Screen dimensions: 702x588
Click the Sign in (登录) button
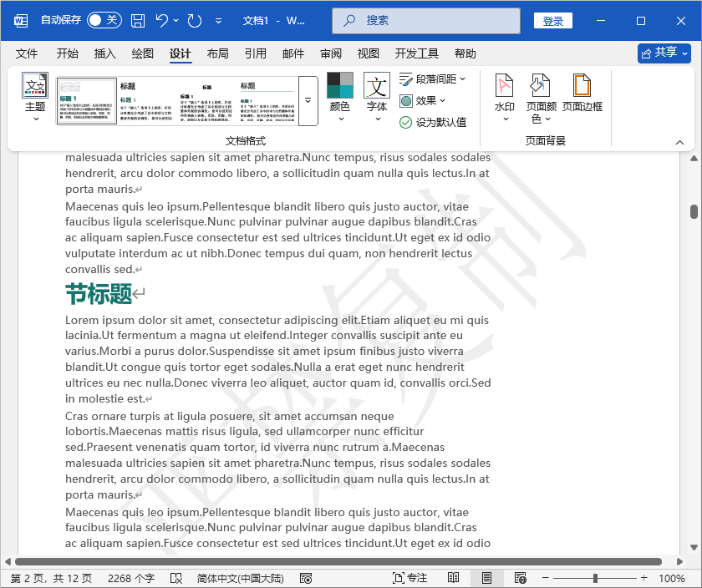[x=552, y=21]
